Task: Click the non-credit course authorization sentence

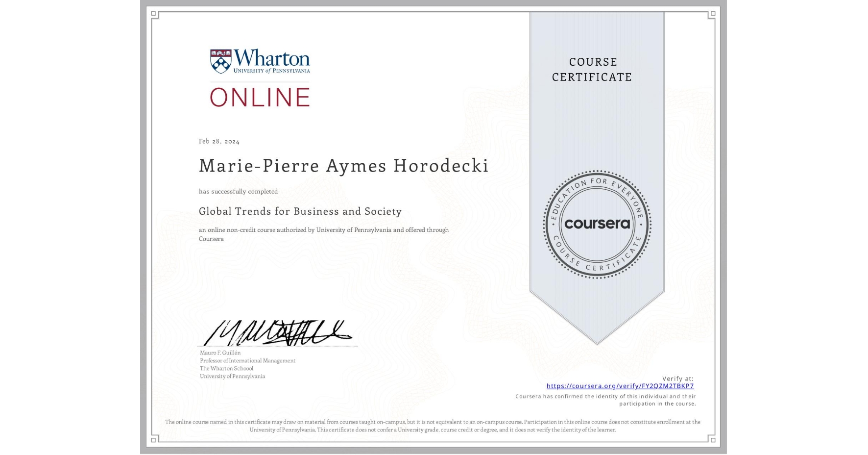Action: click(x=324, y=234)
